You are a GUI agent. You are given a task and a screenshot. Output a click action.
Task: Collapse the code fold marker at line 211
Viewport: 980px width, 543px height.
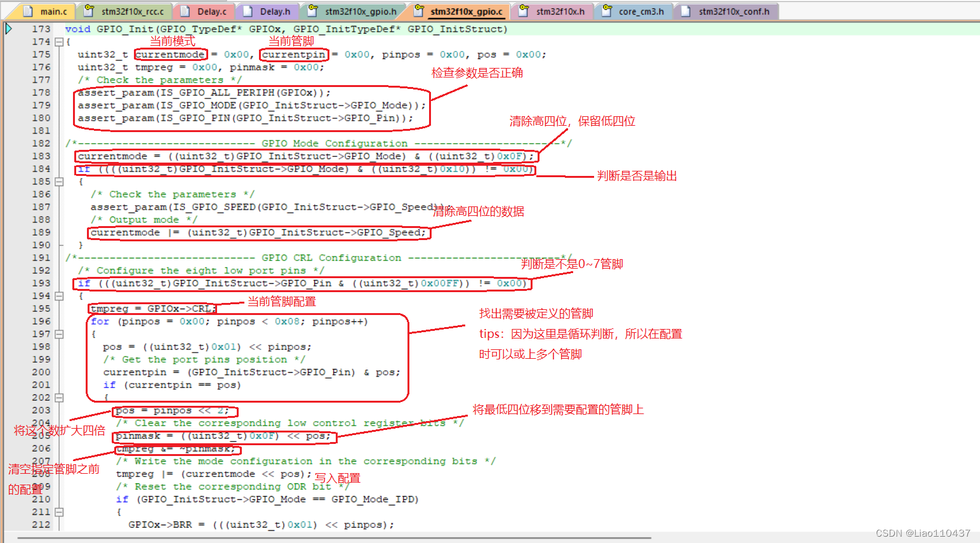point(58,511)
